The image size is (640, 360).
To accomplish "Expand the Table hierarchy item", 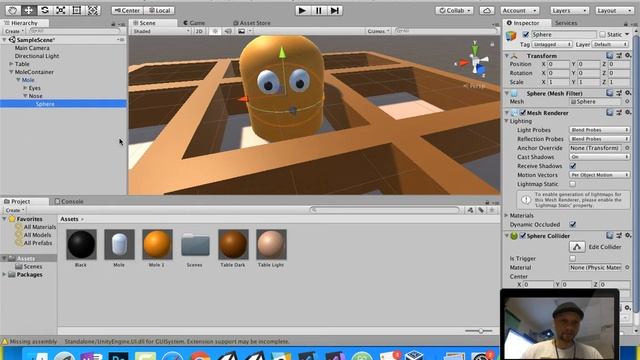I will pyautogui.click(x=11, y=64).
